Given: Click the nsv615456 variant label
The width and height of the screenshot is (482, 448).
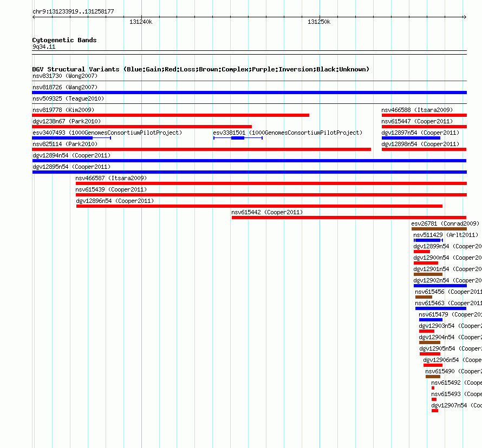Looking at the screenshot, I should click(x=448, y=292).
